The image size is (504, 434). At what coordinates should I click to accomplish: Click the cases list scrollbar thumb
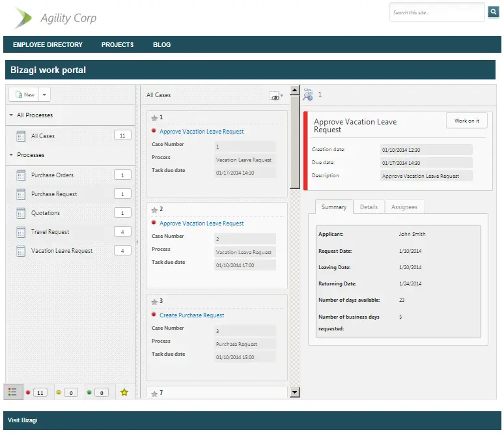(x=294, y=142)
